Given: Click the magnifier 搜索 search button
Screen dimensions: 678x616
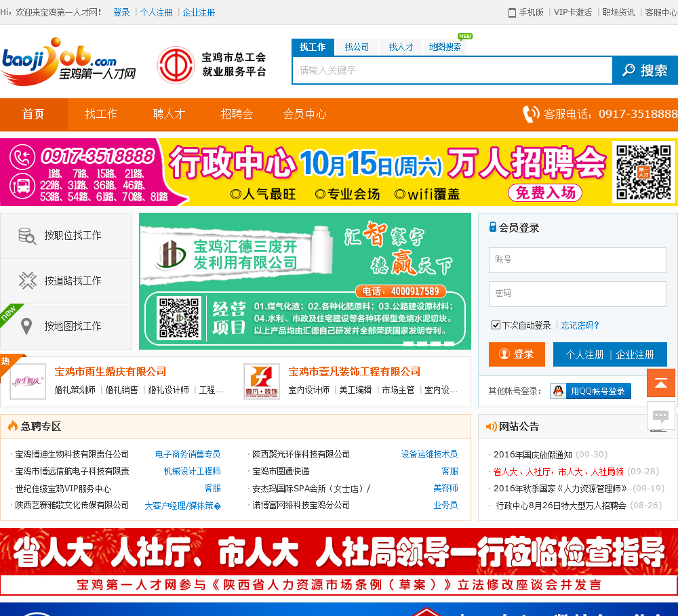Looking at the screenshot, I should [645, 70].
